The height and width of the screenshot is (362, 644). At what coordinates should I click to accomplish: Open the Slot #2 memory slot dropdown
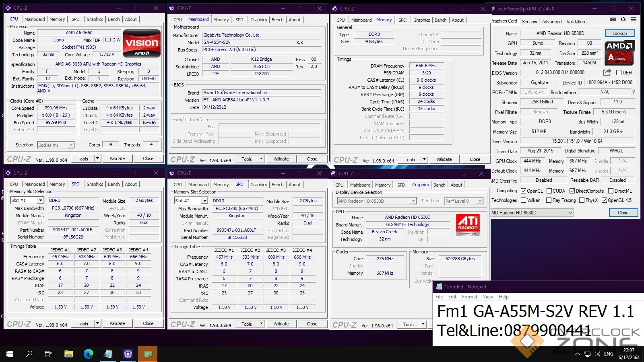point(191,201)
